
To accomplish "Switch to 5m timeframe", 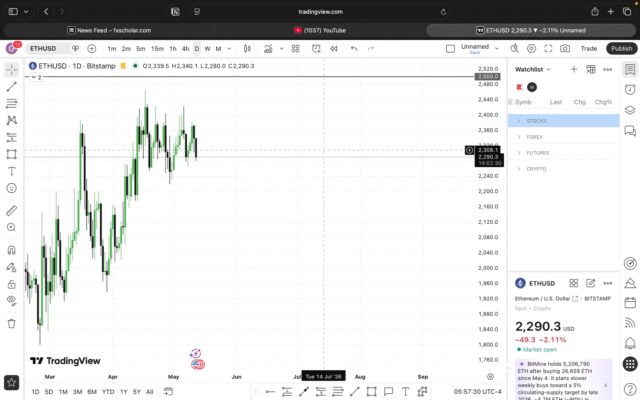I will 141,49.
